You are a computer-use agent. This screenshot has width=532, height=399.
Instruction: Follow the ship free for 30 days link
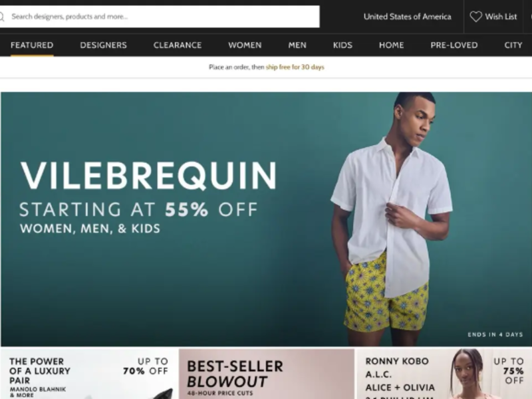click(x=295, y=67)
